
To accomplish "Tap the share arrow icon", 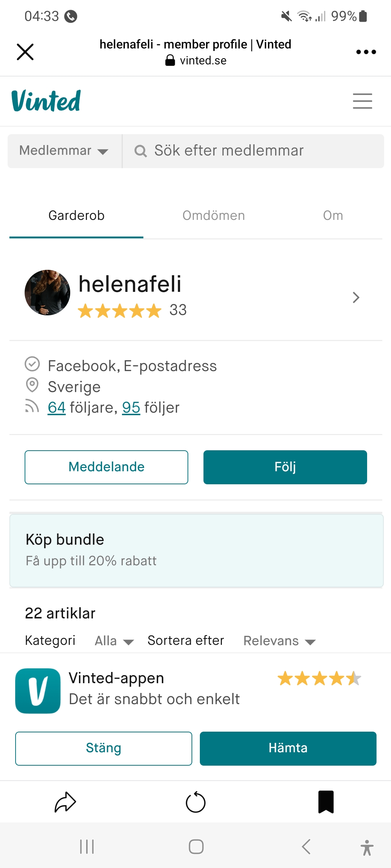I will [x=65, y=802].
